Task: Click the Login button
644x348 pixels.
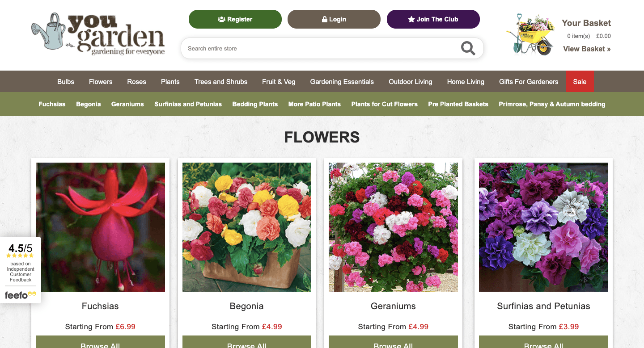Action: (x=334, y=19)
